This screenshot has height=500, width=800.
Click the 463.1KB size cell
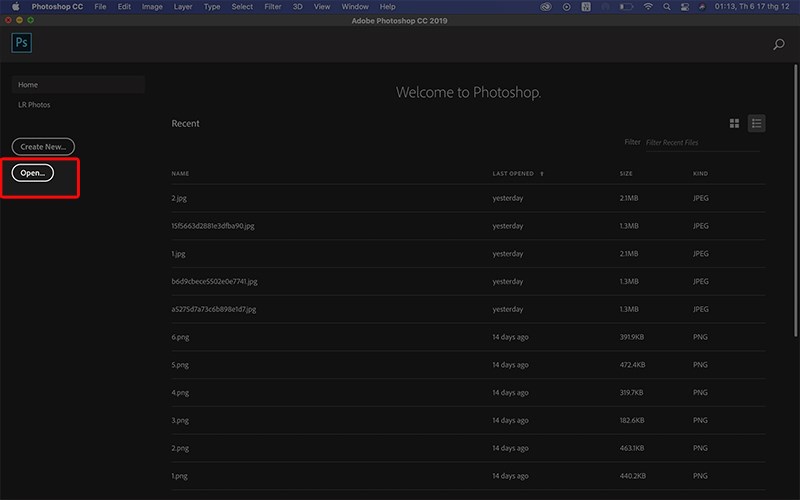(x=632, y=448)
